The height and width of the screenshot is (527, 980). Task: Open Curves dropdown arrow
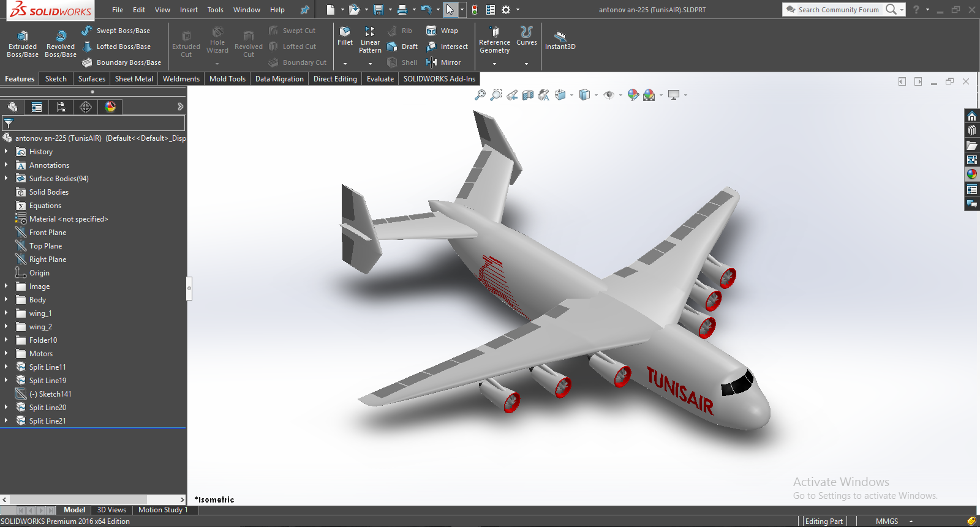[x=526, y=64]
